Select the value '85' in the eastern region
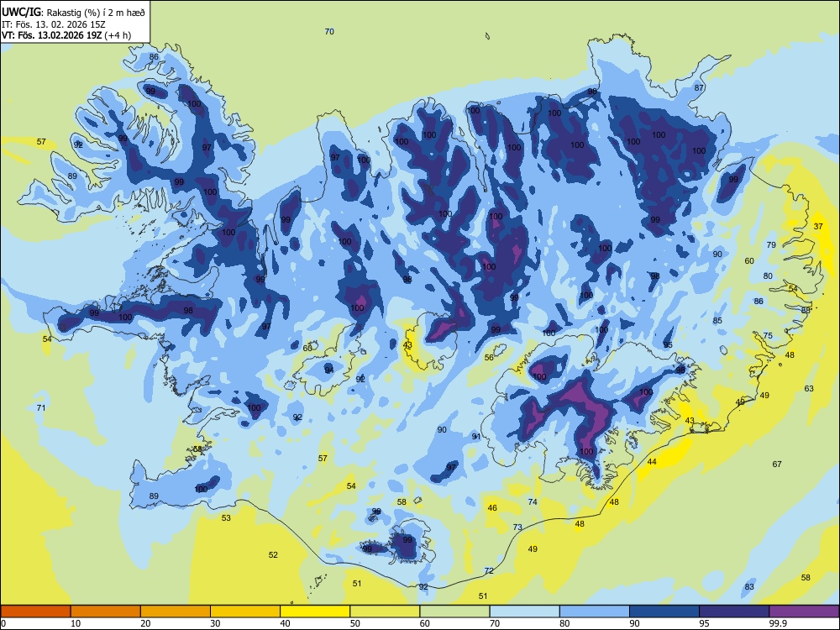 717,320
